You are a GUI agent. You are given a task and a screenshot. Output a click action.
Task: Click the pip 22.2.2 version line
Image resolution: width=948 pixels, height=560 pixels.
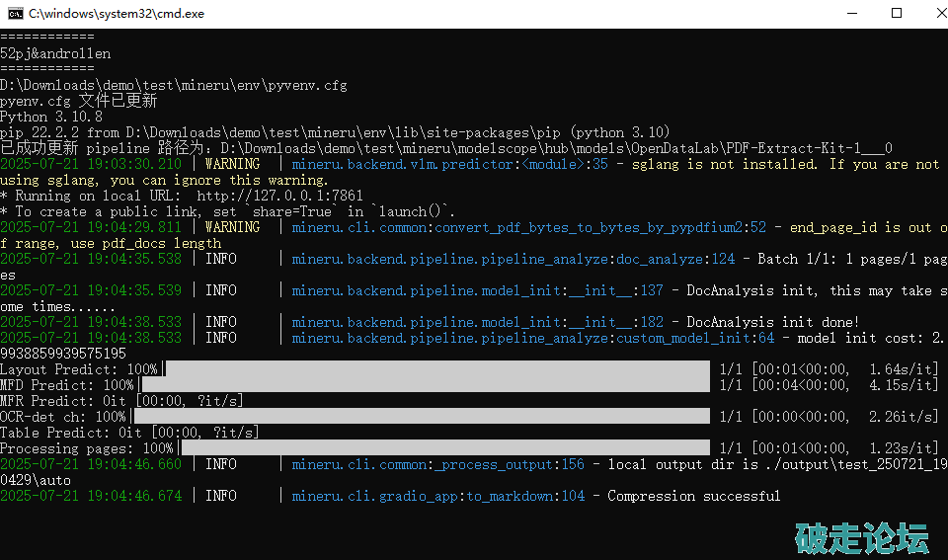coord(336,132)
